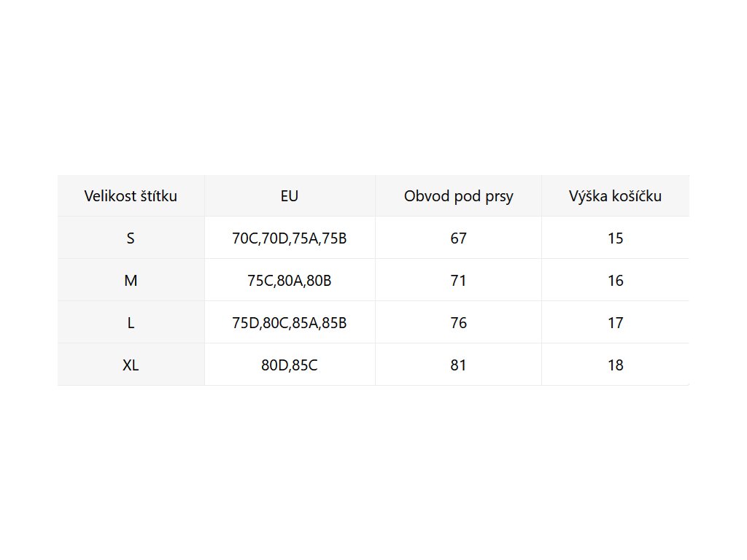Viewport: 747px width, 560px height.
Task: Click the underbust value 67
Action: tap(458, 238)
